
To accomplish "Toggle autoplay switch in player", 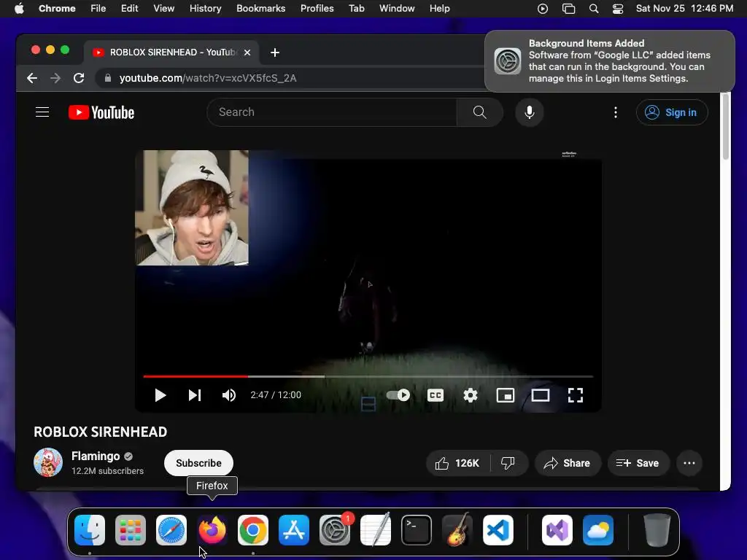I will tap(398, 395).
